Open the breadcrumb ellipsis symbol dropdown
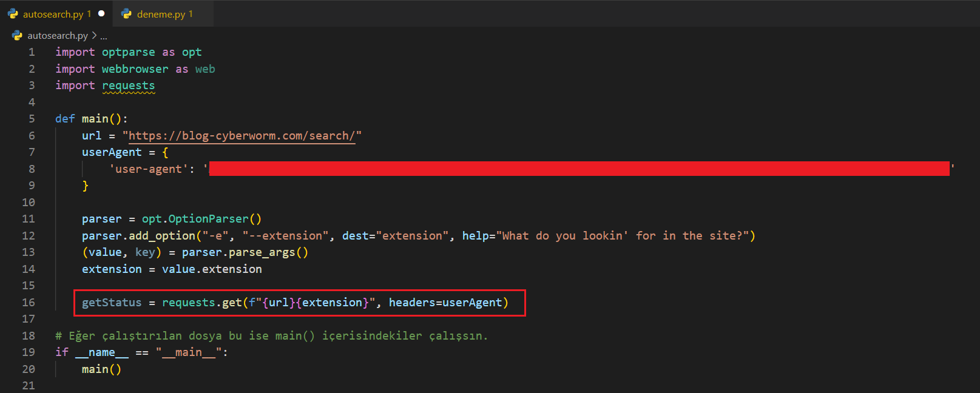Image resolution: width=980 pixels, height=393 pixels. (104, 36)
